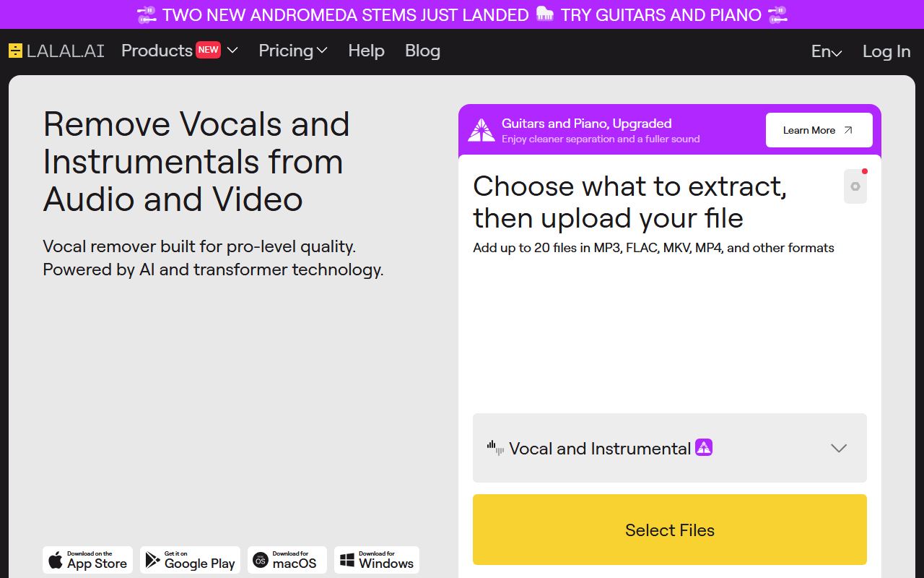The image size is (924, 578).
Task: Click the yellow Select Files button
Action: click(670, 530)
